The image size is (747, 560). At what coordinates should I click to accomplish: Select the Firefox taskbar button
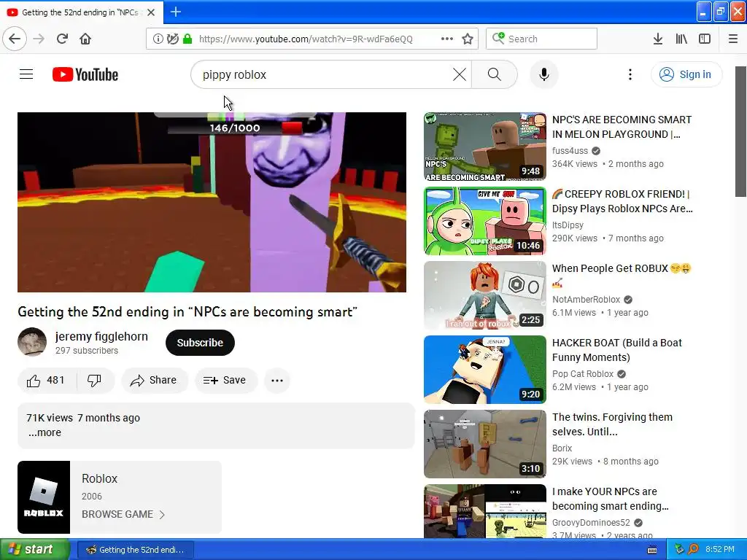pyautogui.click(x=135, y=550)
